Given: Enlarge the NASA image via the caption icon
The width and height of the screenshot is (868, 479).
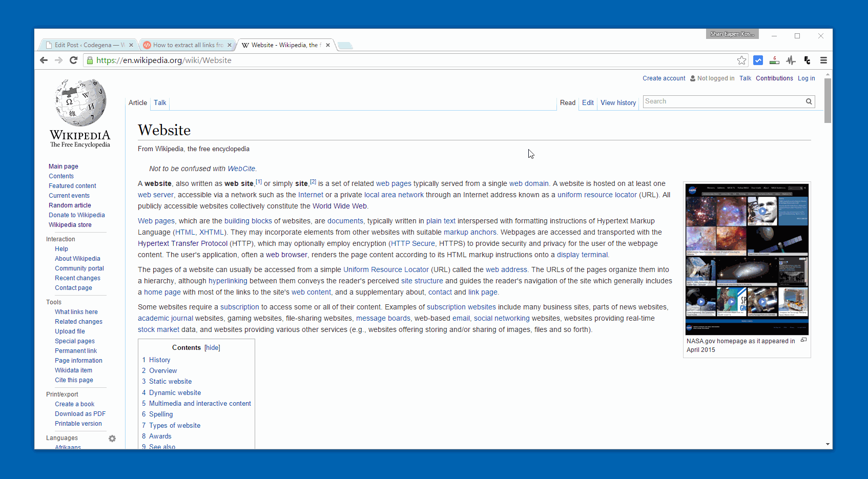Looking at the screenshot, I should 803,340.
